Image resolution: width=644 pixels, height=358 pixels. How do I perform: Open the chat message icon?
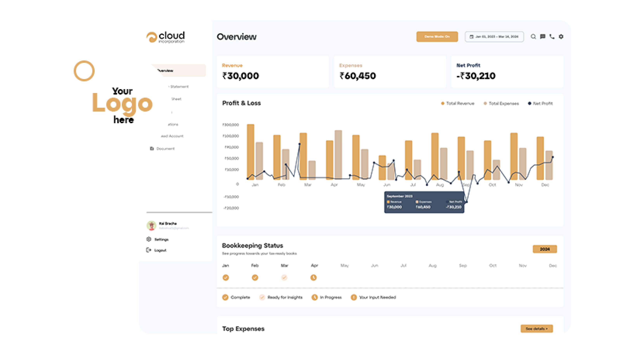coord(543,37)
